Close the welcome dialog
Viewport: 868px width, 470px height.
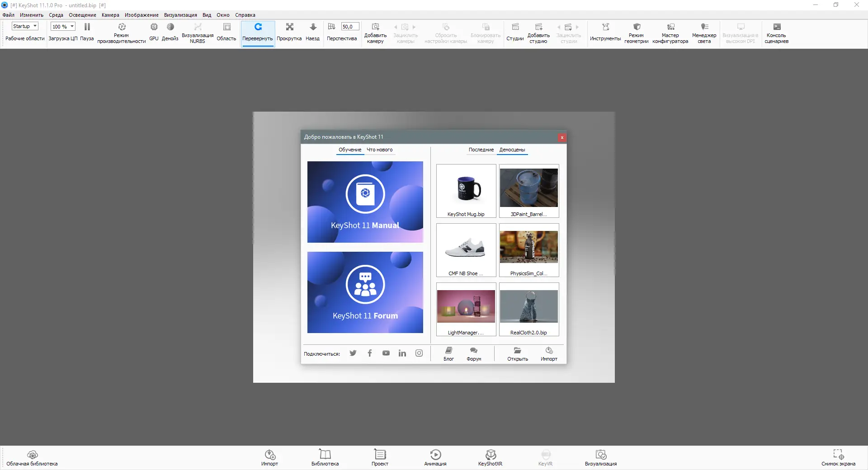[x=562, y=137]
